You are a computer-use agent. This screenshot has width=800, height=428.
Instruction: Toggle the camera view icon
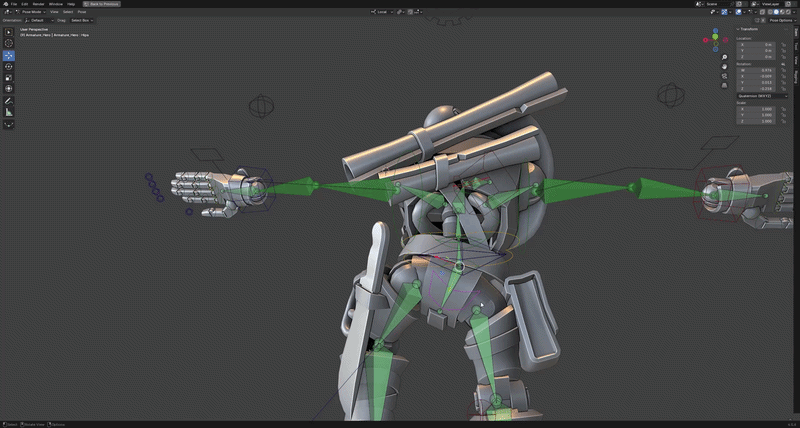tap(724, 75)
